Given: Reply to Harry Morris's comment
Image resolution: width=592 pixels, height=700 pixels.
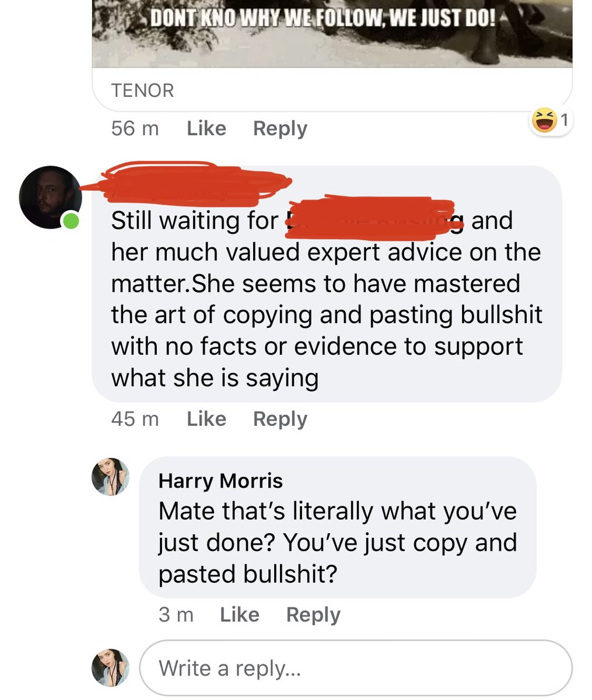Looking at the screenshot, I should point(313,615).
